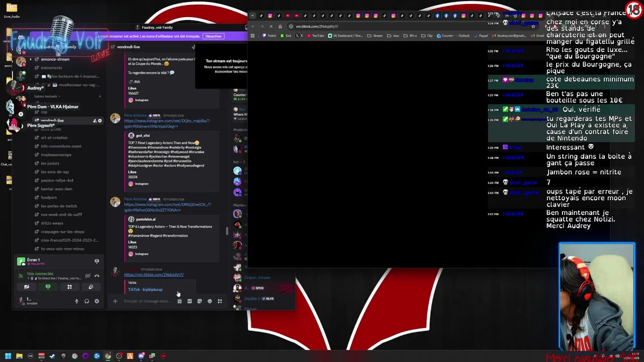This screenshot has height=362, width=644.
Task: Open the instagram.com/reel/DRGQDxeICN link
Action: 168,207
